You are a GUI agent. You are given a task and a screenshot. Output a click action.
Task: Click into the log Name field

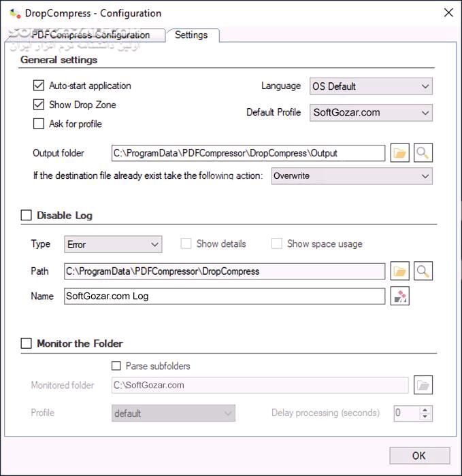(225, 296)
